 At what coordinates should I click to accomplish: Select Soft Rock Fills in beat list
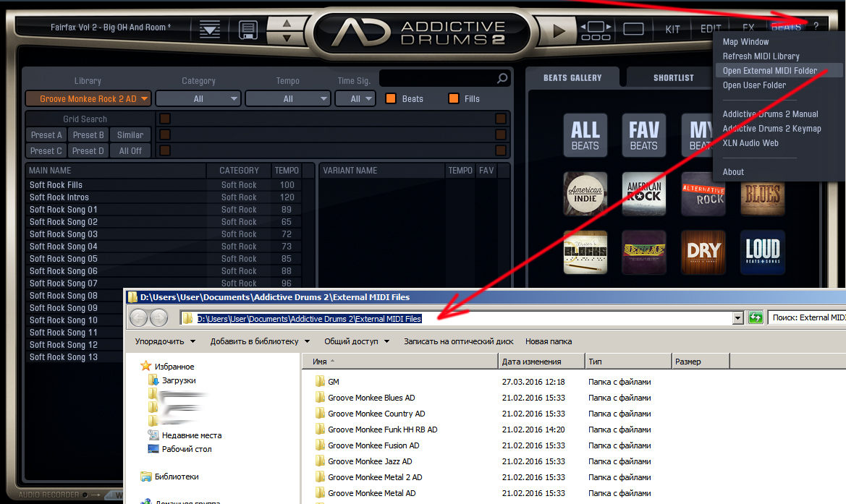pyautogui.click(x=164, y=185)
